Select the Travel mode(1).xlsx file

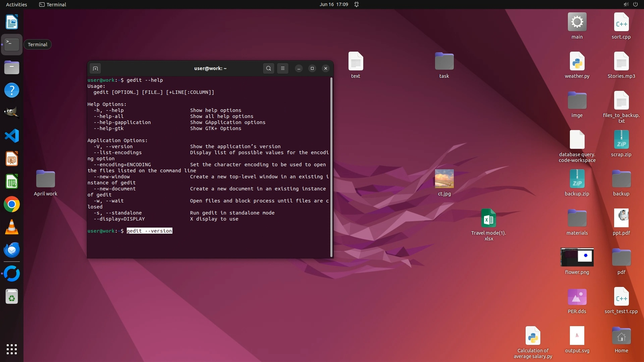pos(488,219)
